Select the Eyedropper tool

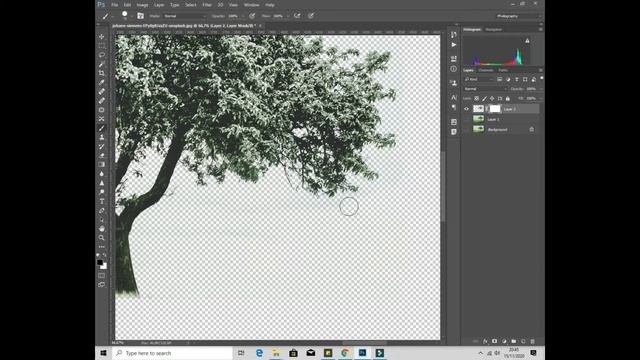(x=102, y=82)
